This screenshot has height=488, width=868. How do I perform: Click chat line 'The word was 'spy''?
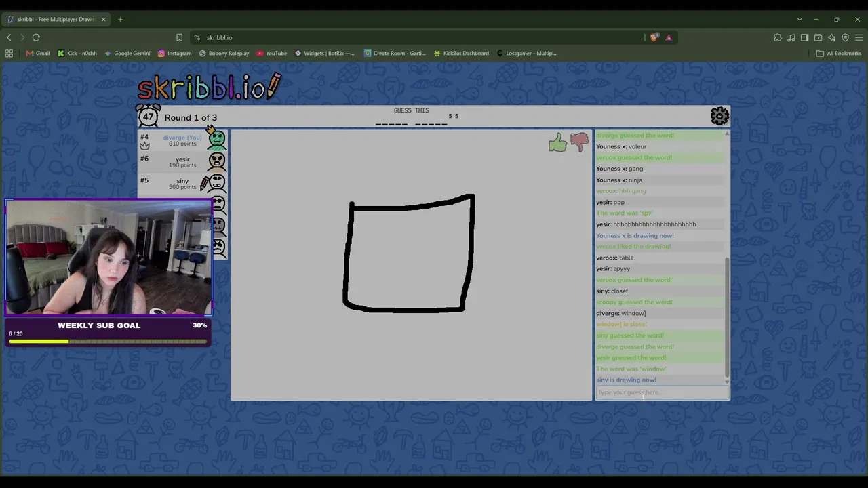pos(625,213)
